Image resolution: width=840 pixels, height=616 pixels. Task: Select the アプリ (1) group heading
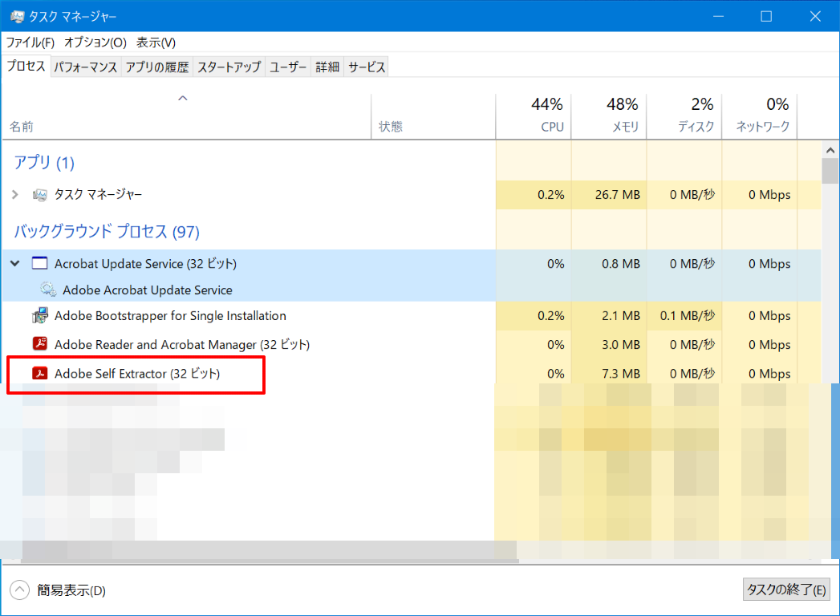pyautogui.click(x=44, y=162)
